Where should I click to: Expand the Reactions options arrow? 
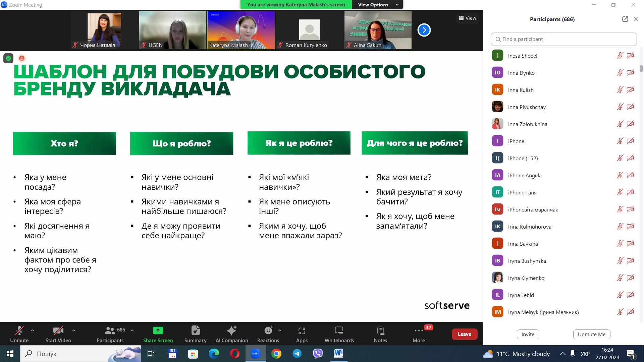point(280,330)
